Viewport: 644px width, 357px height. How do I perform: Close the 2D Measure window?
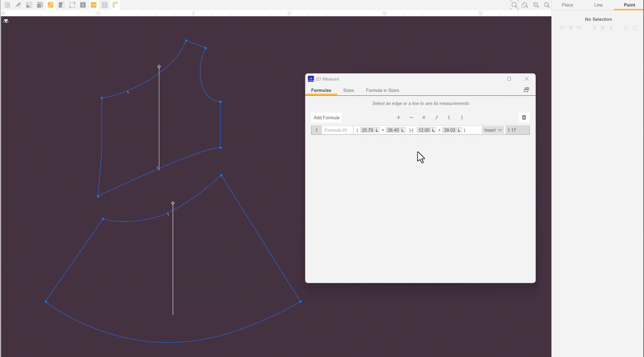[x=526, y=79]
